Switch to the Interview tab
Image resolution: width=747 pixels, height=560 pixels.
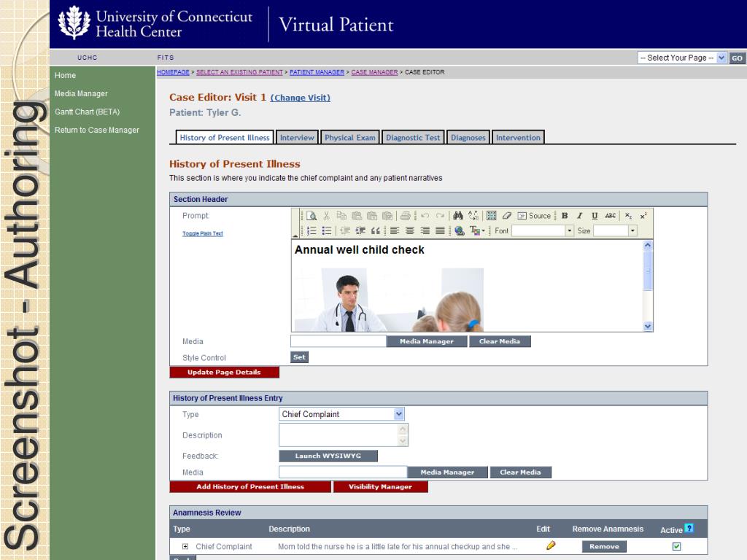(298, 137)
